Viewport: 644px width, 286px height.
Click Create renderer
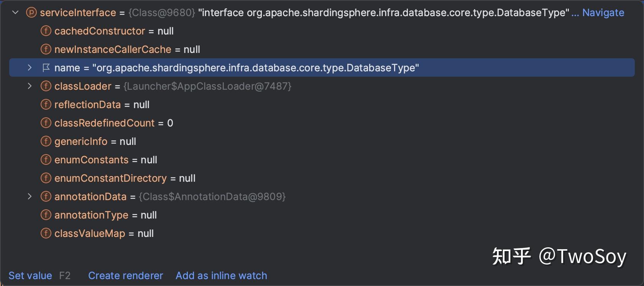[x=126, y=275]
